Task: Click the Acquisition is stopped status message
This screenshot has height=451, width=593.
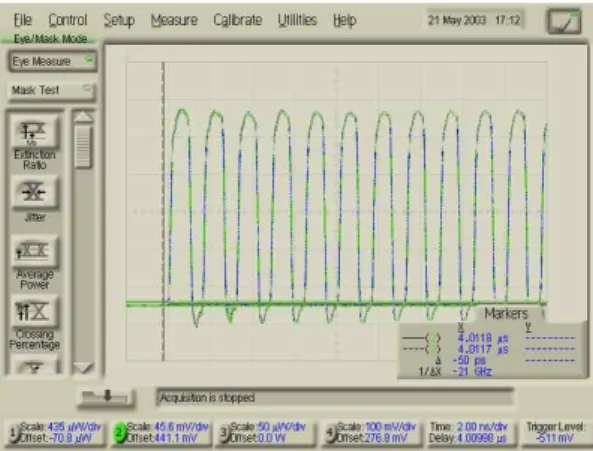Action: point(207,398)
